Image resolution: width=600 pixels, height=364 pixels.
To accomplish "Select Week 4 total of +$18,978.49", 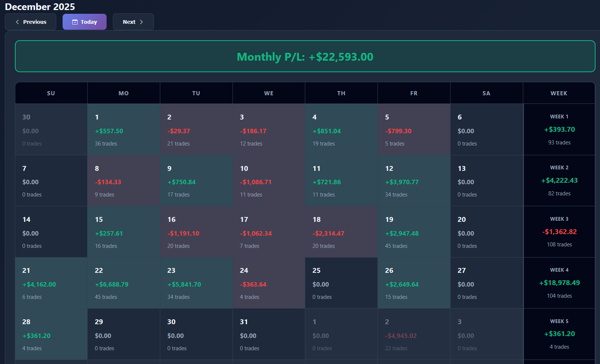I will (559, 283).
